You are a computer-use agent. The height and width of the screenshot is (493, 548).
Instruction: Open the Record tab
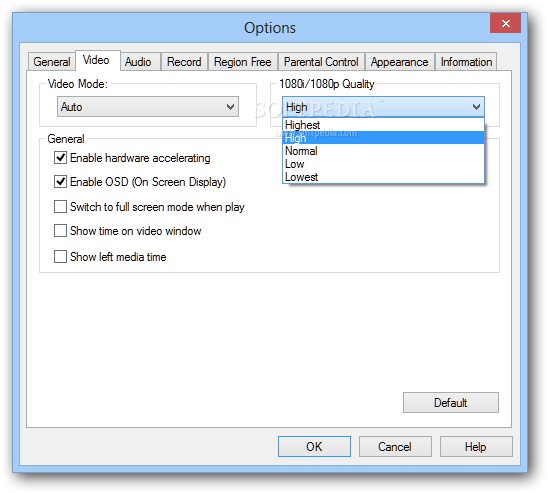[184, 62]
